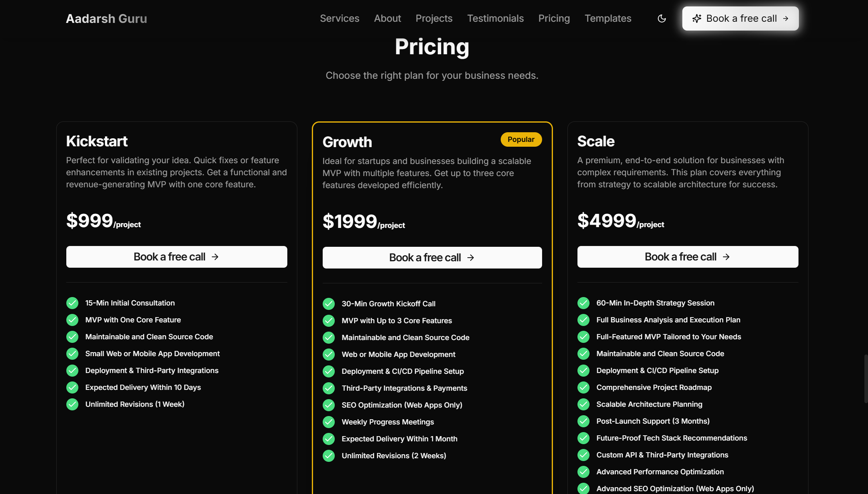868x494 pixels.
Task: Open the Projects nav link
Action: coord(434,18)
